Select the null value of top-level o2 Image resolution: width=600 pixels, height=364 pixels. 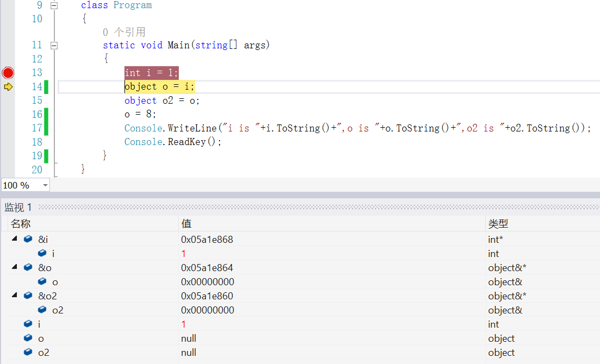click(189, 353)
